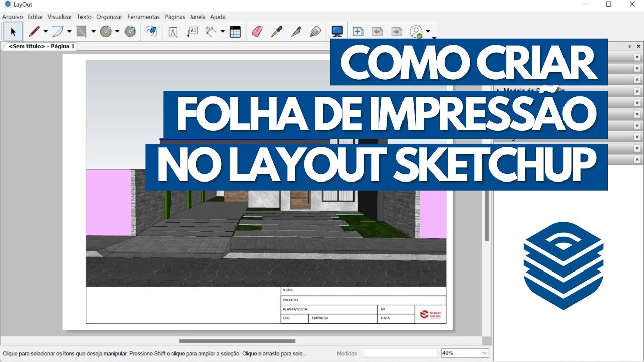Select the Table tool
Viewport: 644px width, 362px height.
coord(235,32)
